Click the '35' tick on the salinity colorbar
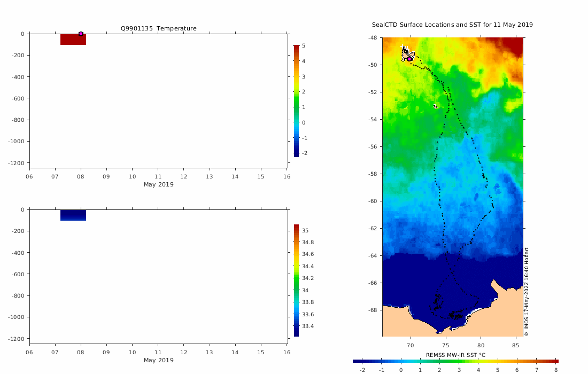Image resolution: width=588 pixels, height=374 pixels. (x=305, y=230)
